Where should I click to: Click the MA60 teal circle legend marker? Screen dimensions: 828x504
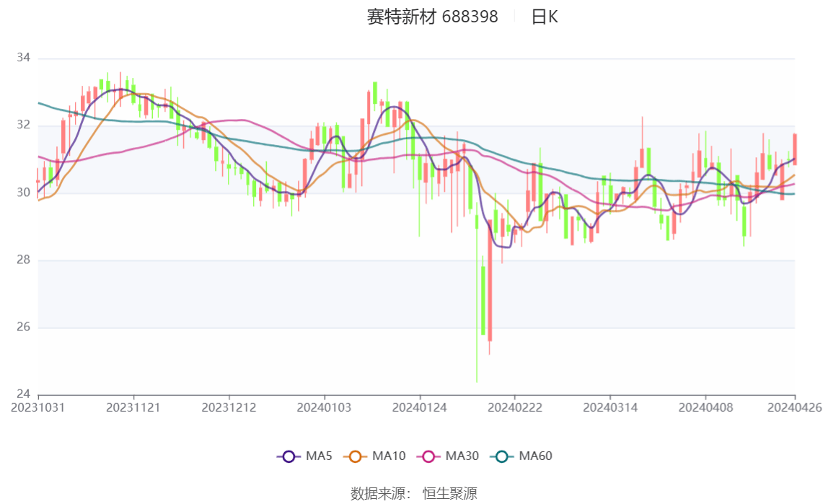tap(502, 456)
